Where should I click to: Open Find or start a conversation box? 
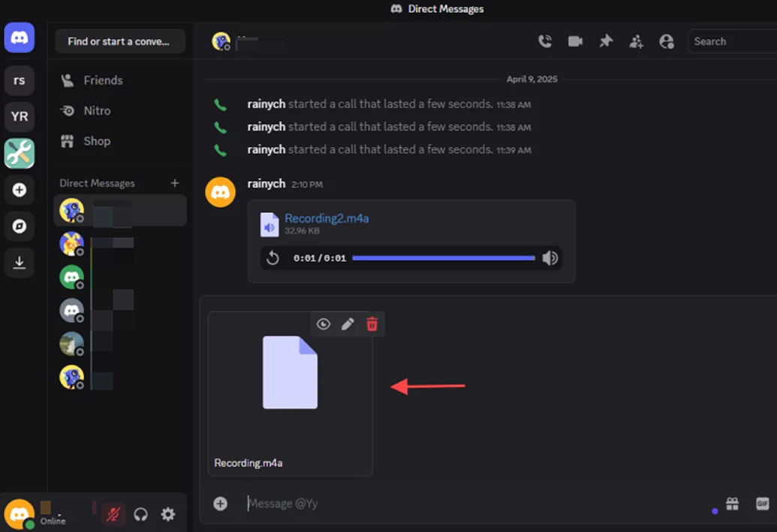click(120, 41)
